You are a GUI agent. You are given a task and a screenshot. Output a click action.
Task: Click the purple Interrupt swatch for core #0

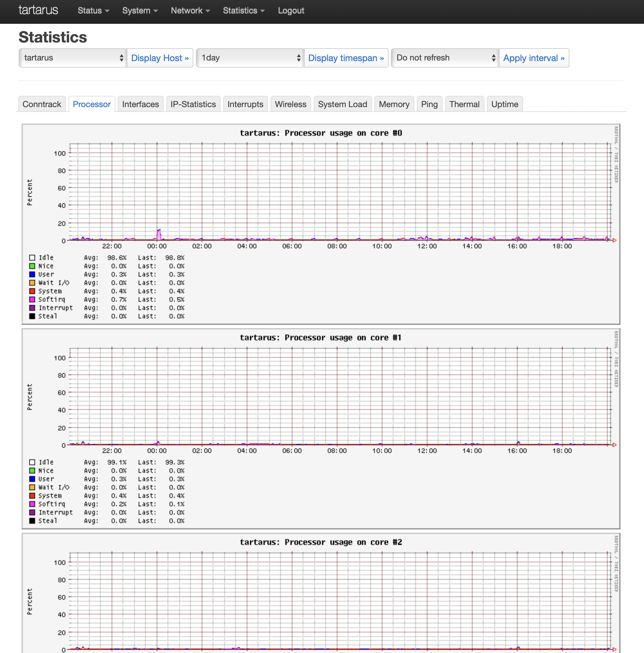click(32, 308)
